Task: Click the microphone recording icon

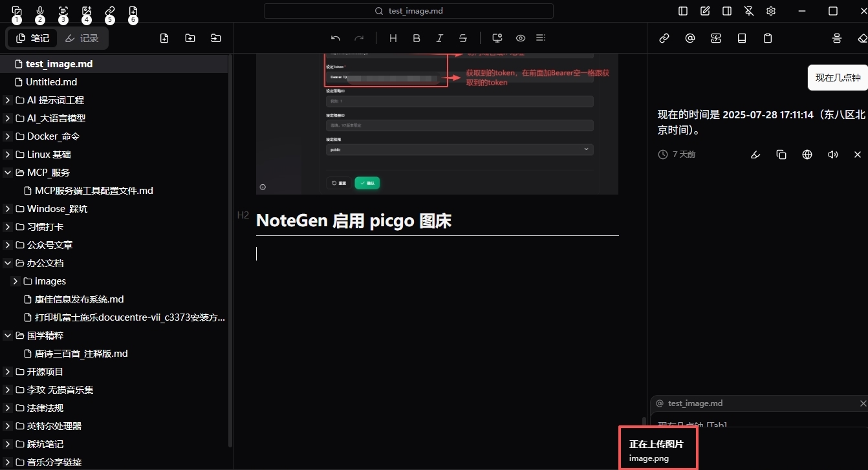Action: [40, 11]
